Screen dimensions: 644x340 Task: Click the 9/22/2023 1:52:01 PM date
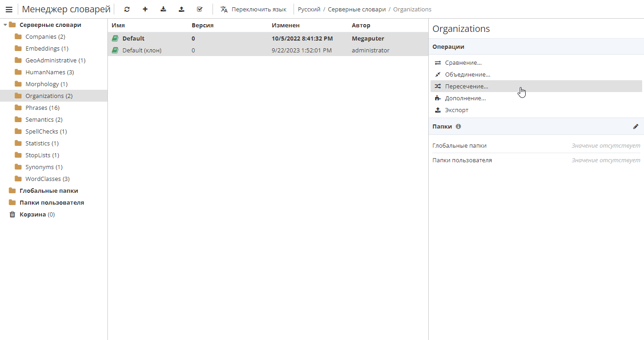(x=302, y=50)
